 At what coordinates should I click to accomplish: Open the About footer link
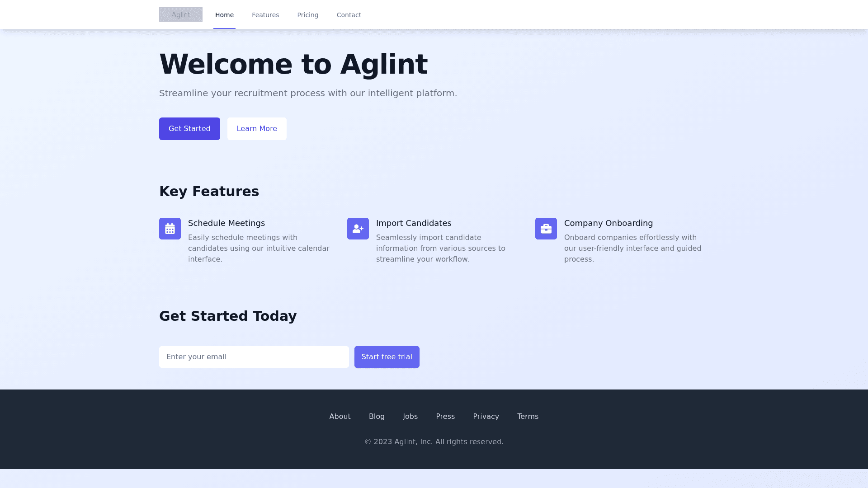pyautogui.click(x=340, y=417)
